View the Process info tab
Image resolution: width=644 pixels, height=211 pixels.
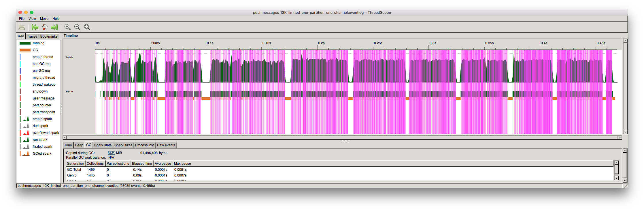point(145,145)
